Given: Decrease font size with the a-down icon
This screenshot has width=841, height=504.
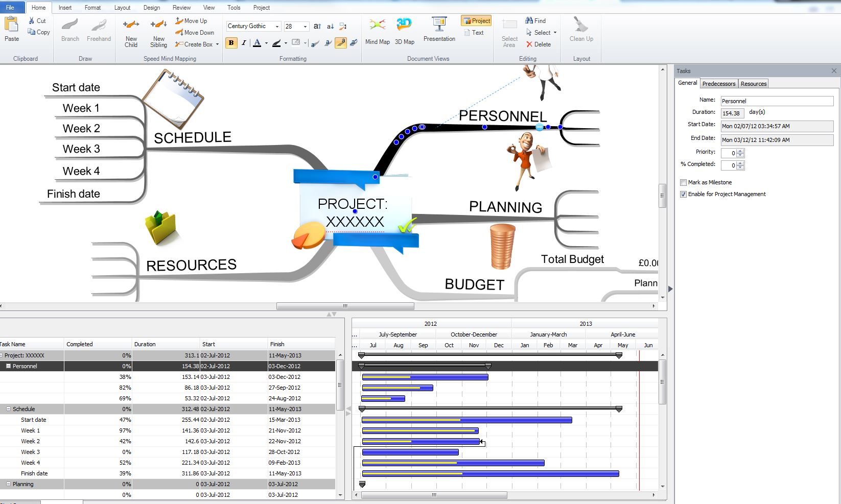Looking at the screenshot, I should [x=330, y=26].
